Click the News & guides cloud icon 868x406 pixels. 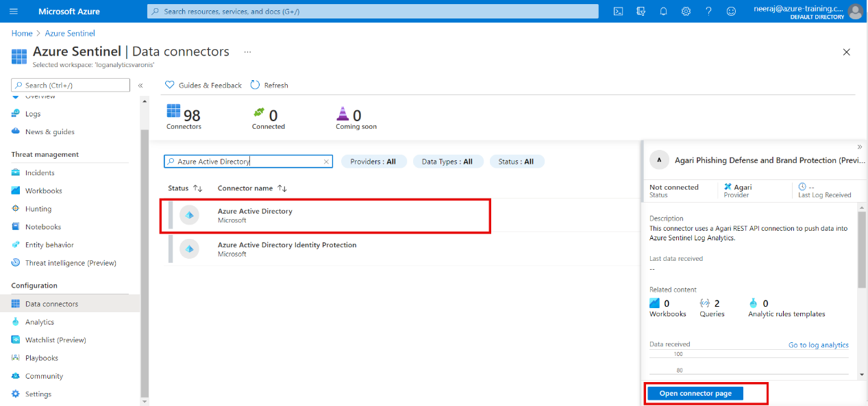[16, 131]
